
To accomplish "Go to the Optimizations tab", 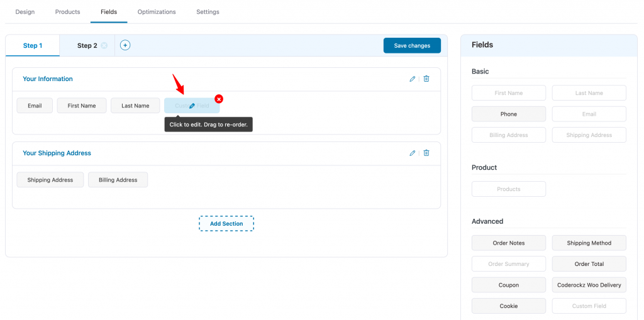I will click(157, 12).
